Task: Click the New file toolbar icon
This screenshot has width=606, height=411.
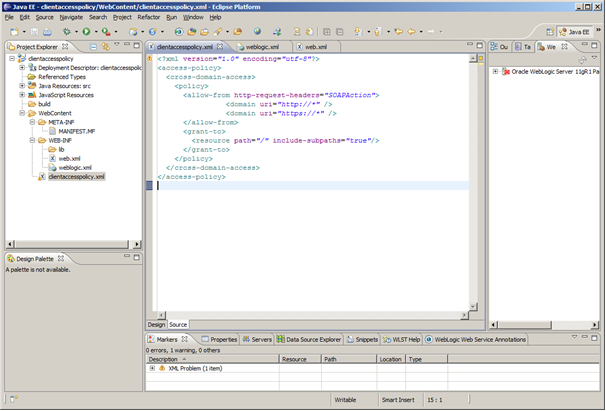Action: (12, 32)
